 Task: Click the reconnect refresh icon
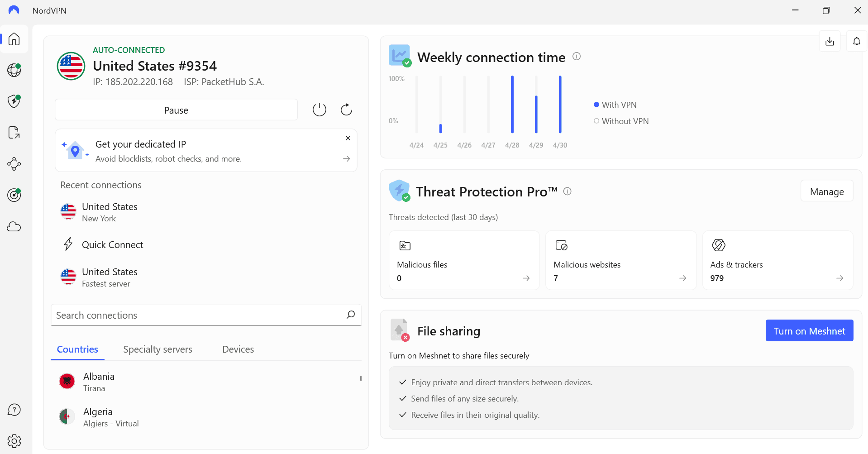point(346,110)
